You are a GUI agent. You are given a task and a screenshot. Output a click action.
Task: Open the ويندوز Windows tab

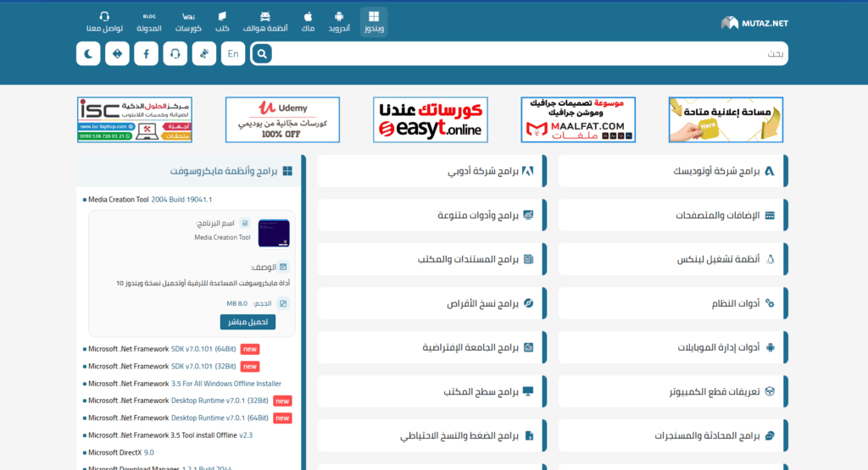pyautogui.click(x=373, y=21)
